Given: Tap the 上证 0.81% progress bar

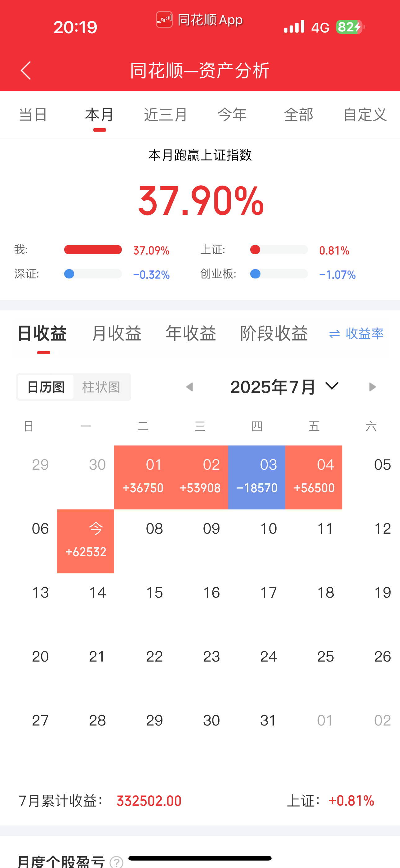Looking at the screenshot, I should [x=279, y=250].
